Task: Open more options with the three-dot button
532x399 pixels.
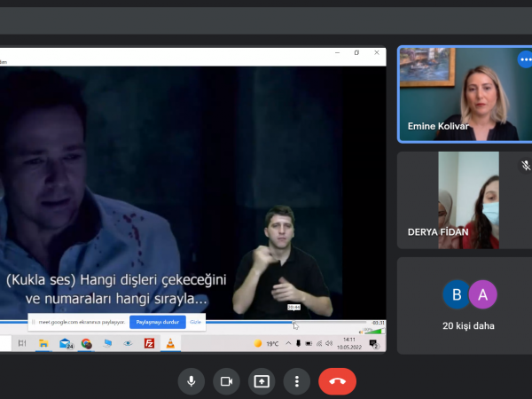Action: click(x=297, y=381)
